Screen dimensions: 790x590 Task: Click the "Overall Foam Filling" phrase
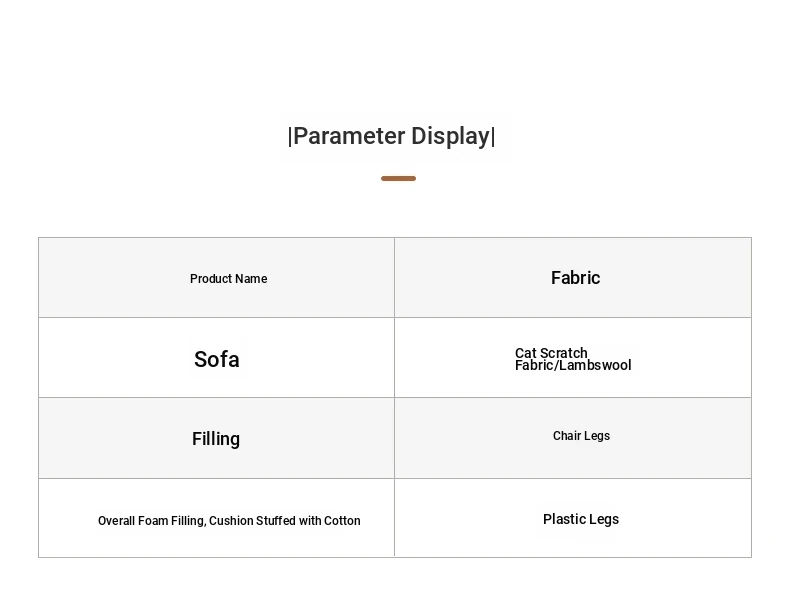pyautogui.click(x=151, y=521)
